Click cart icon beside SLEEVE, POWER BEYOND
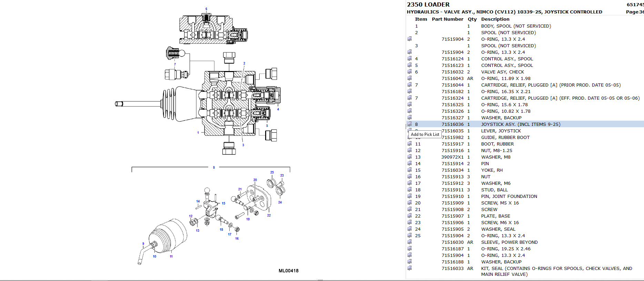The height and width of the screenshot is (281, 644). [x=410, y=242]
